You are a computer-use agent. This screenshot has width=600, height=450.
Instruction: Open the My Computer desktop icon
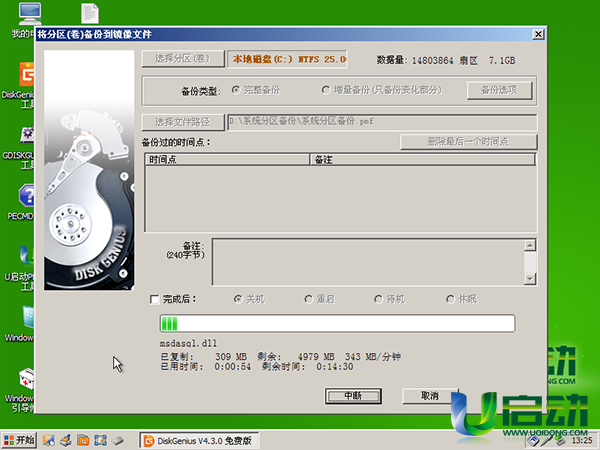tap(29, 14)
